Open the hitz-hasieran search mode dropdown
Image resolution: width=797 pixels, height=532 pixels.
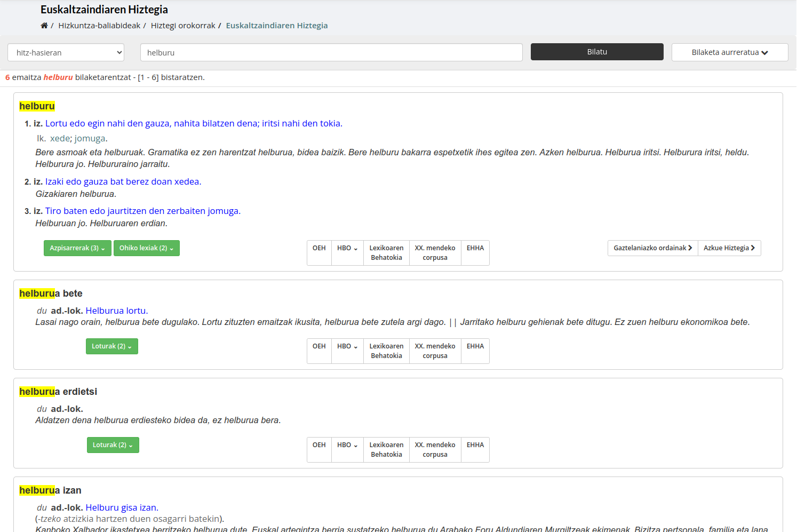coord(66,52)
